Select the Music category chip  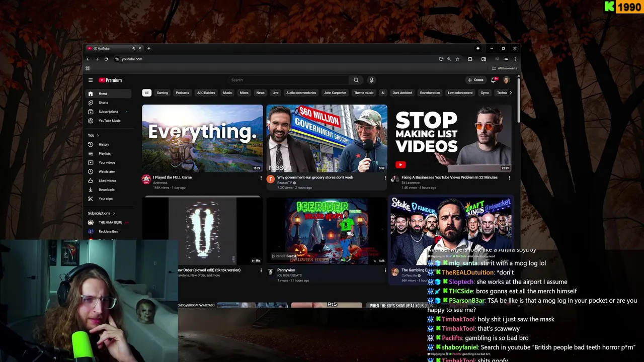coord(227,93)
